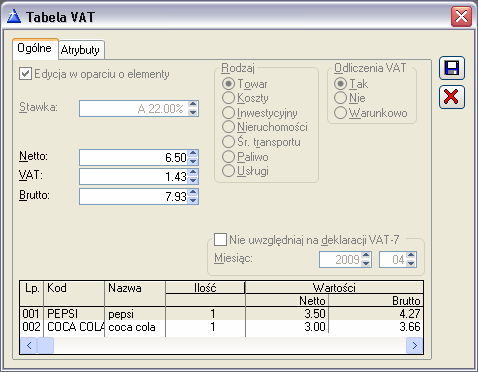
Task: Click the horizontal scrollbar thumb under the table
Action: coord(45,345)
